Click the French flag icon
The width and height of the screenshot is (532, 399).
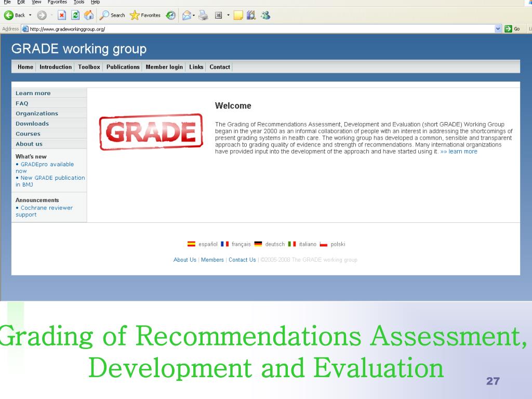pyautogui.click(x=224, y=244)
